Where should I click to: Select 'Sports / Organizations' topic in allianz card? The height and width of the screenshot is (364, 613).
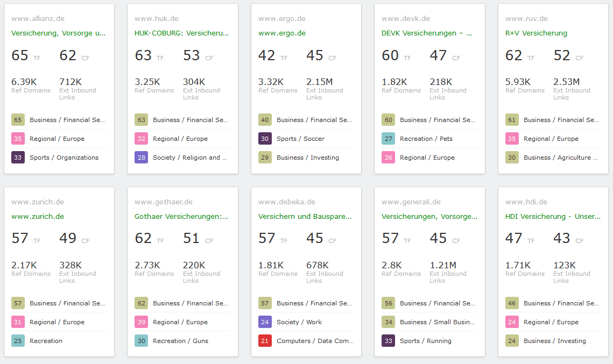[64, 158]
